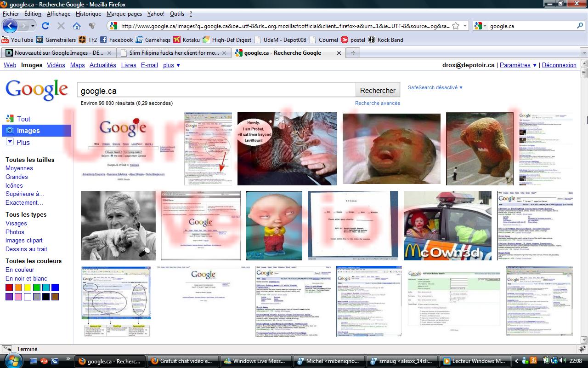Expand the quick launch overflow chevron
Screen dimensions: 588x368
click(x=68, y=359)
